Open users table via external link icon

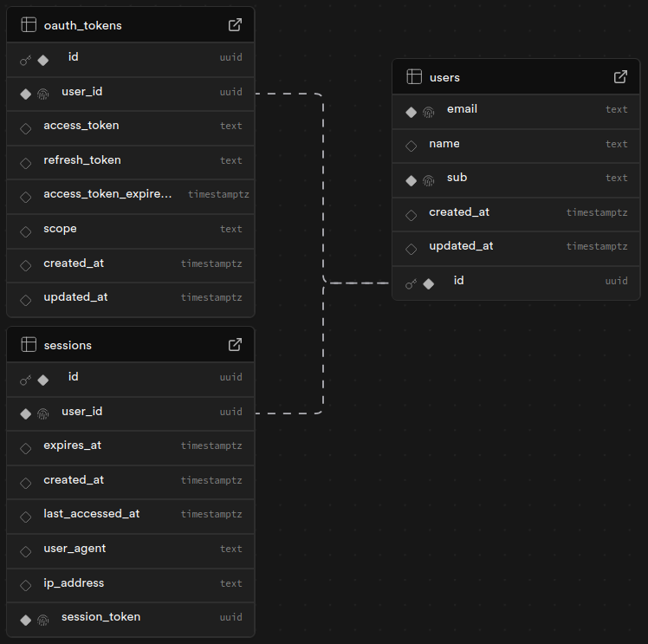click(x=620, y=77)
